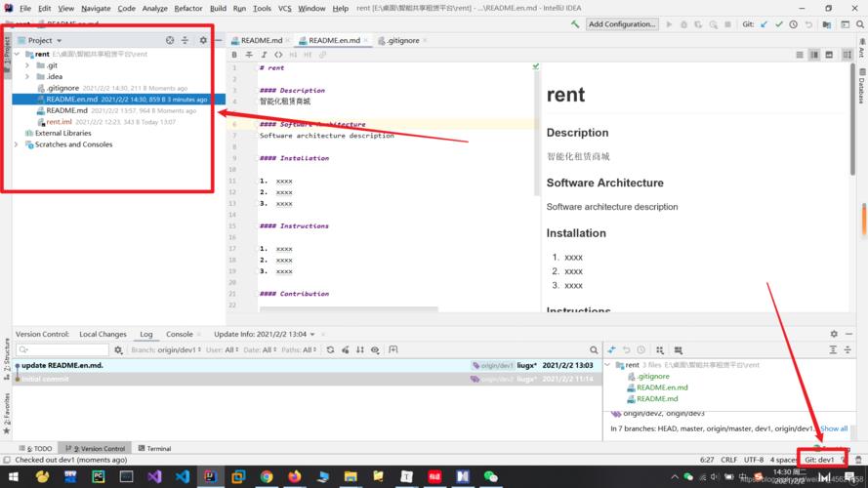Toggle italic in the Markdown toolbar
This screenshot has width=868, height=488.
pos(266,55)
